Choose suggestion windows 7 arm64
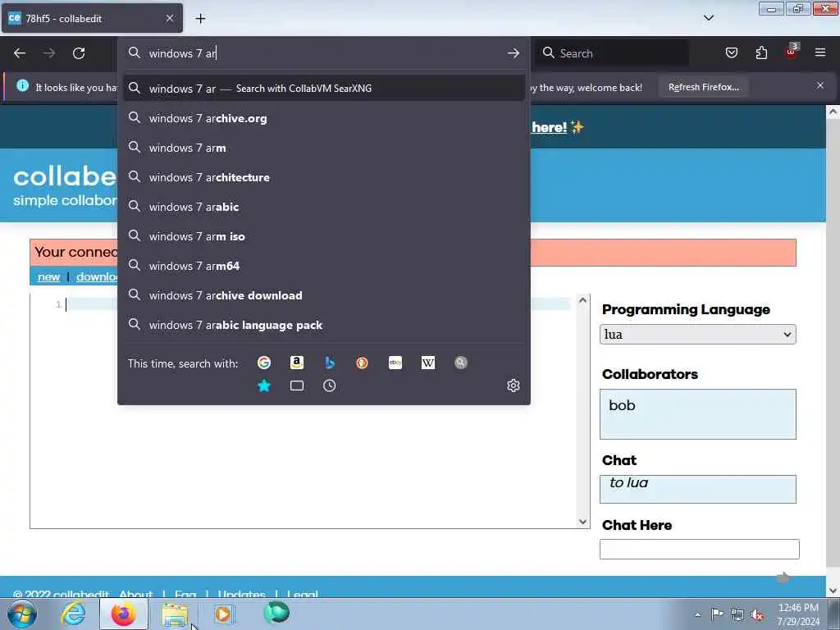This screenshot has width=840, height=630. (324, 266)
